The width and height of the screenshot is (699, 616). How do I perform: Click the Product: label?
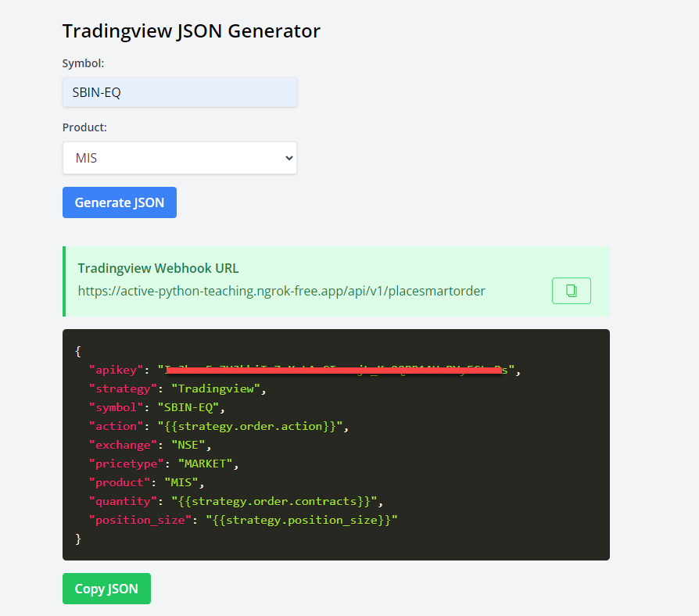[84, 127]
